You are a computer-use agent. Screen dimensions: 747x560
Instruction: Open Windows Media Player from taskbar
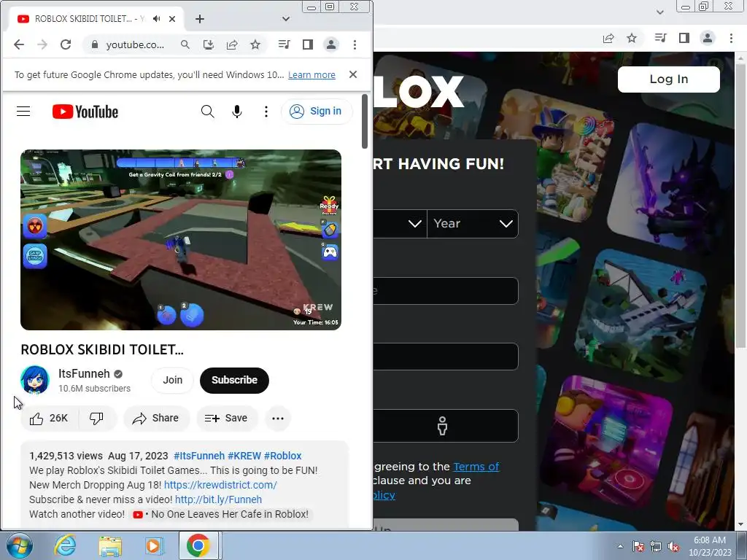coord(153,545)
